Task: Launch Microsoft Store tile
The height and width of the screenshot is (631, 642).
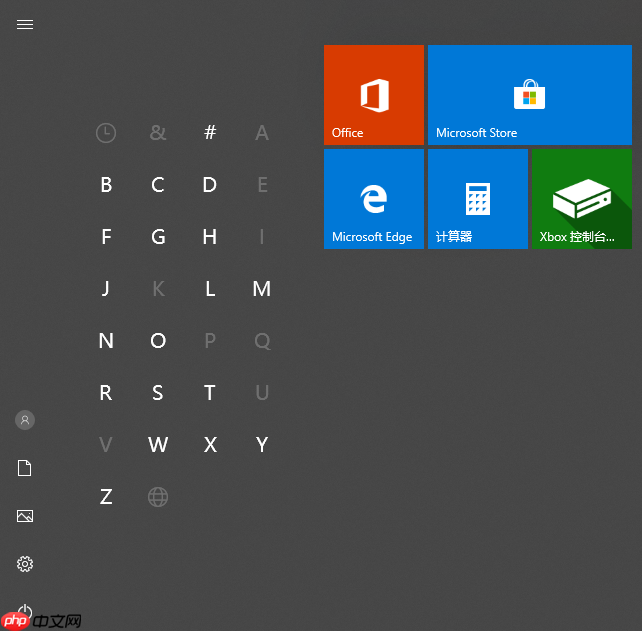Action: tap(530, 95)
